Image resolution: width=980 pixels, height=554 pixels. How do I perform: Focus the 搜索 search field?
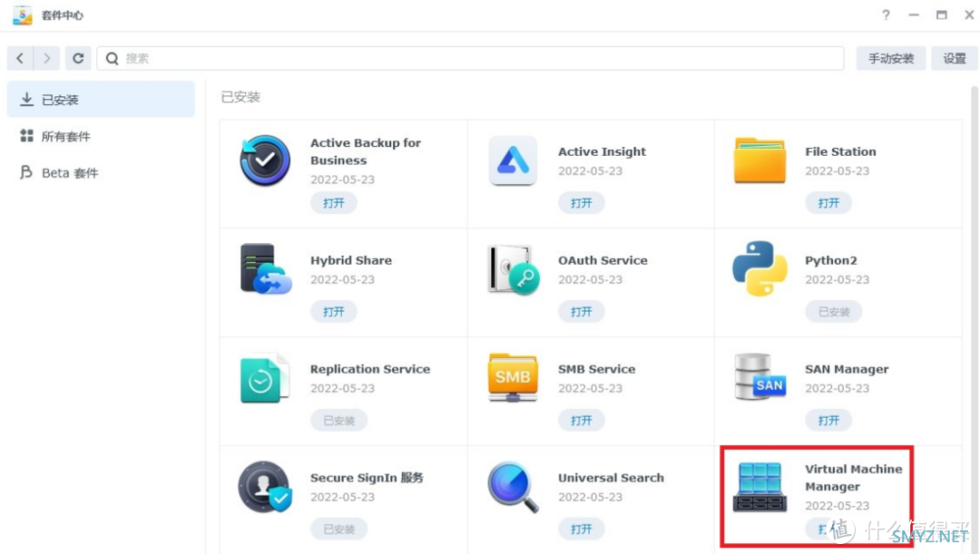pos(471,58)
